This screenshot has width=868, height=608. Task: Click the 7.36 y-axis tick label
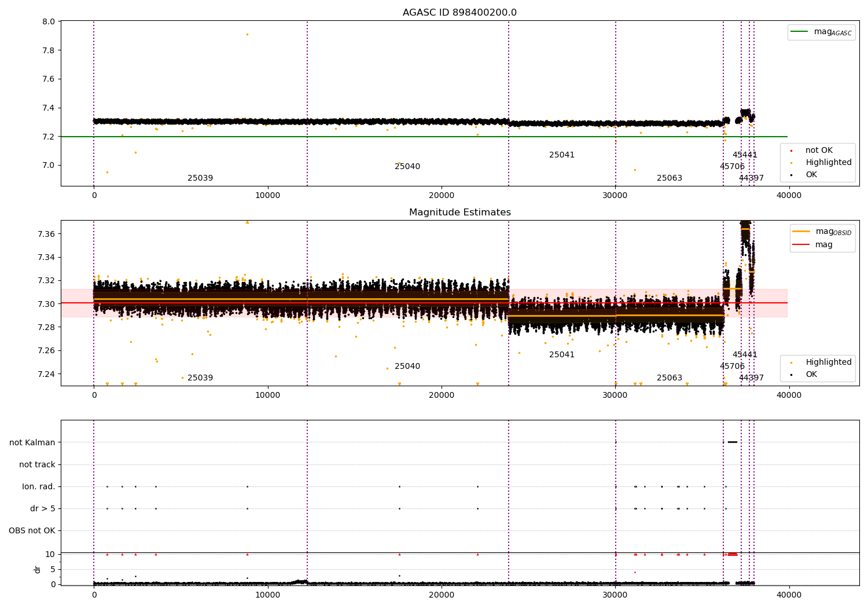[46, 234]
